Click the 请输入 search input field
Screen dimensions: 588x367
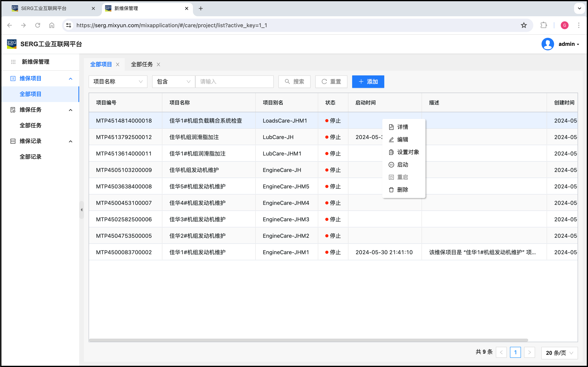click(234, 81)
